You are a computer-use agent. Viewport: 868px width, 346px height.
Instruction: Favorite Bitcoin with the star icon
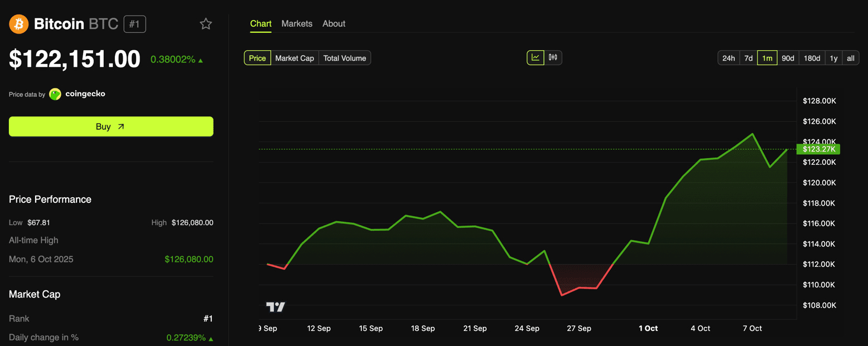(x=206, y=24)
